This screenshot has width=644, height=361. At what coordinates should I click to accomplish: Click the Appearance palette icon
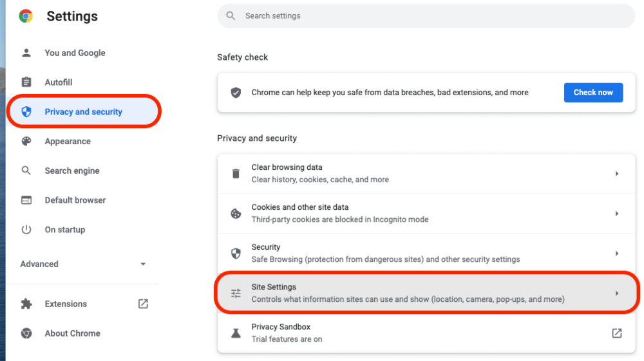click(x=26, y=141)
